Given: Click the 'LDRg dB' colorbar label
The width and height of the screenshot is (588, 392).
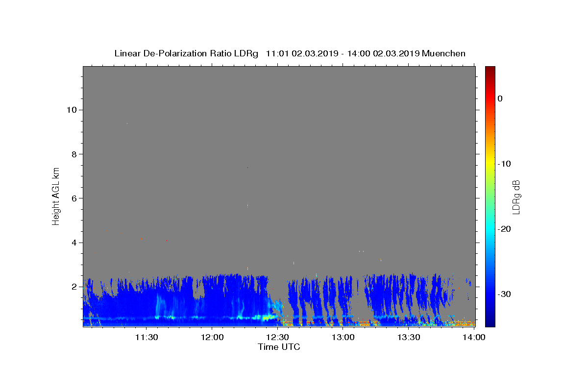Looking at the screenshot, I should point(516,197).
